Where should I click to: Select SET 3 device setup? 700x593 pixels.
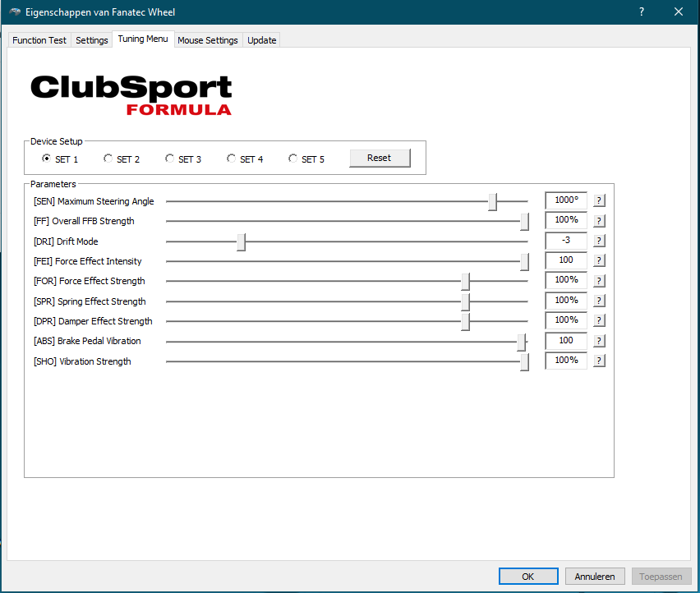pos(183,159)
